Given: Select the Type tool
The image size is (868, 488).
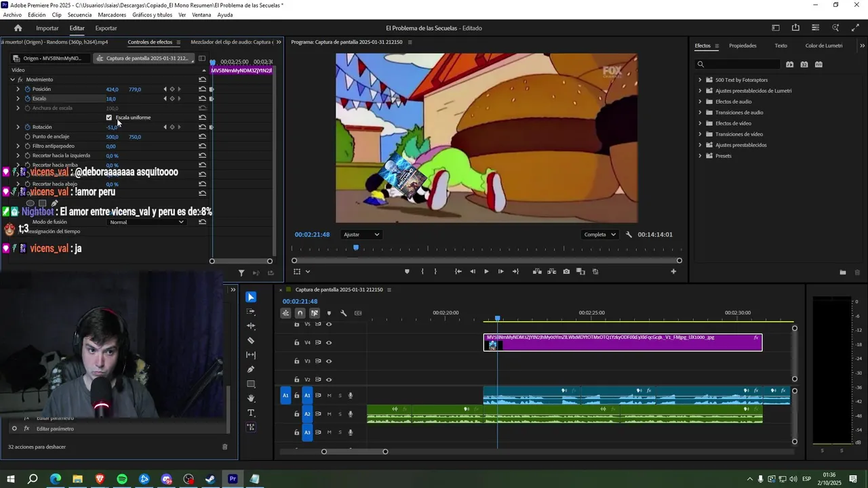Looking at the screenshot, I should [251, 413].
